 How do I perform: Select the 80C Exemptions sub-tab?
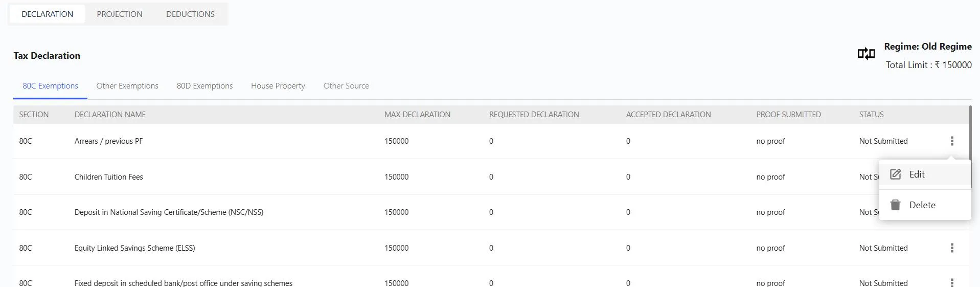[50, 86]
